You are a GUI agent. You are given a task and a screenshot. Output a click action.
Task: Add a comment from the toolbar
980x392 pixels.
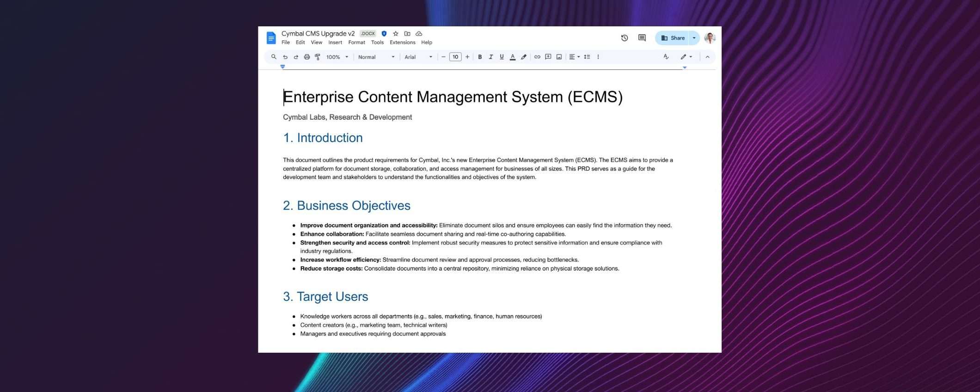click(548, 57)
